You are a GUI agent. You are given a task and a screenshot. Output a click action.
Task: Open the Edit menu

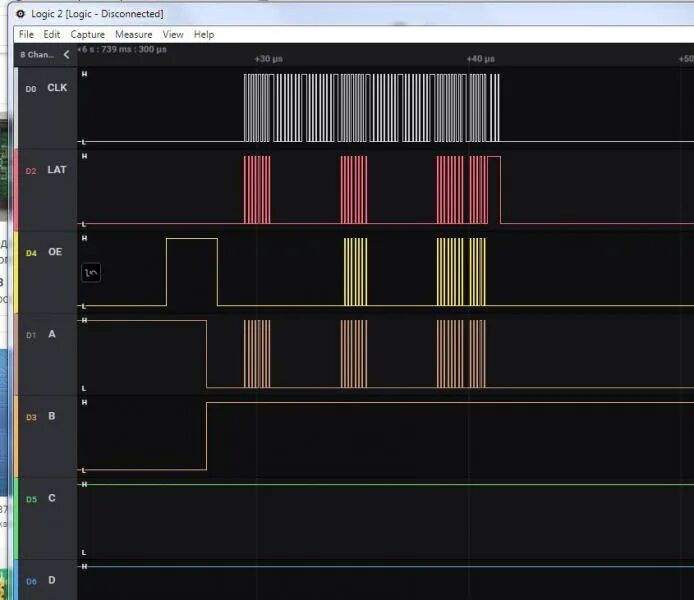coord(51,35)
